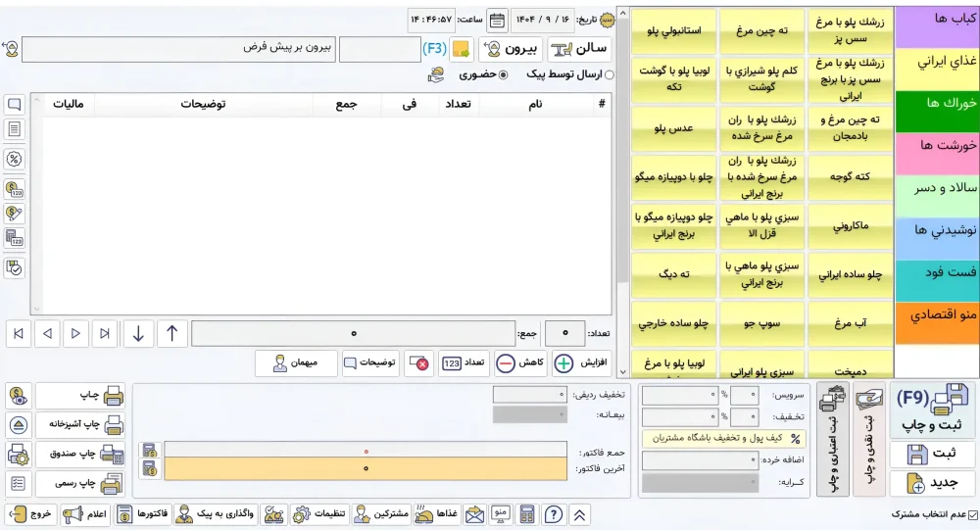980x530 pixels.
Task: Click the eject drawer icon
Action: coord(18,425)
